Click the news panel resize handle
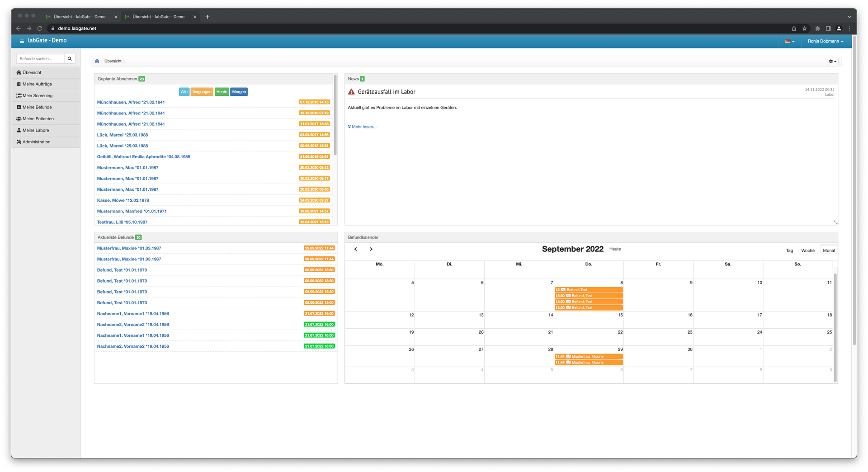Image resolution: width=868 pixels, height=472 pixels. click(835, 222)
